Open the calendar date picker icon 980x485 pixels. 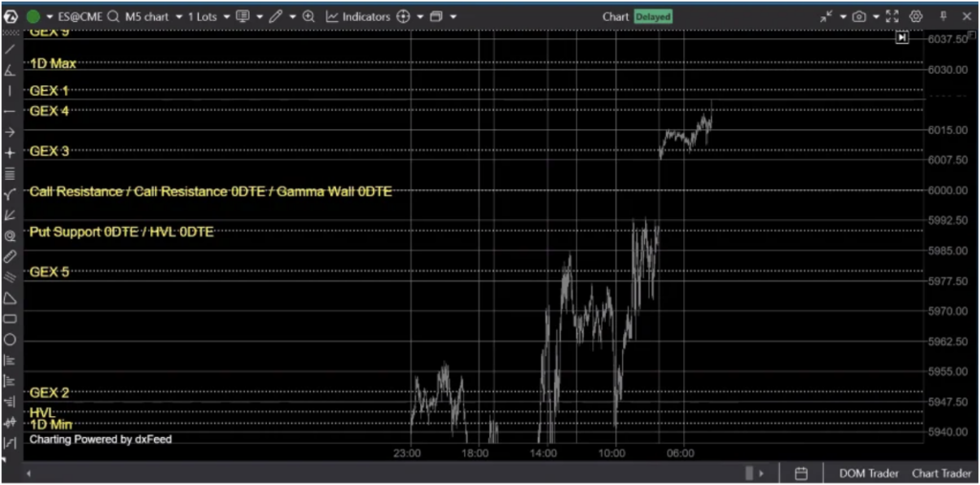802,474
